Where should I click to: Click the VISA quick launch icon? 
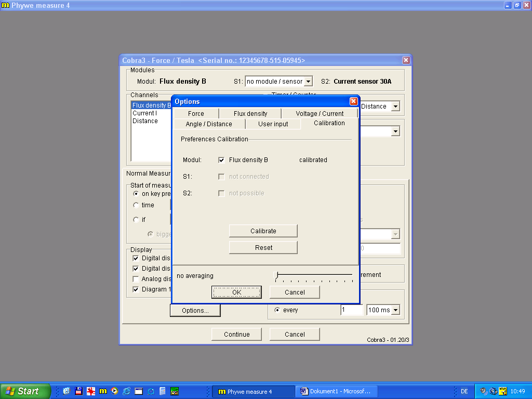tap(175, 391)
